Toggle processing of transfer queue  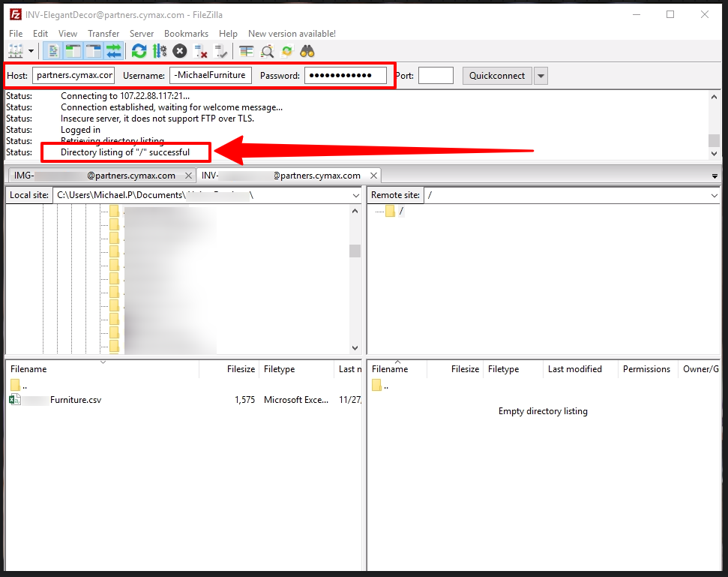coord(159,51)
